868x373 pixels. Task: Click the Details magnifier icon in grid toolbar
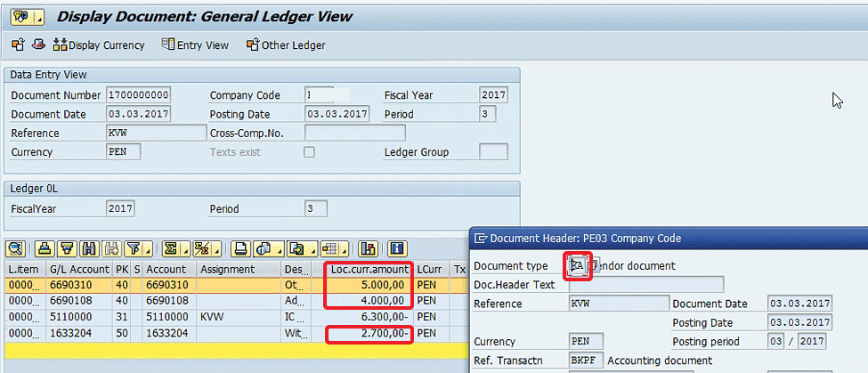tap(17, 248)
